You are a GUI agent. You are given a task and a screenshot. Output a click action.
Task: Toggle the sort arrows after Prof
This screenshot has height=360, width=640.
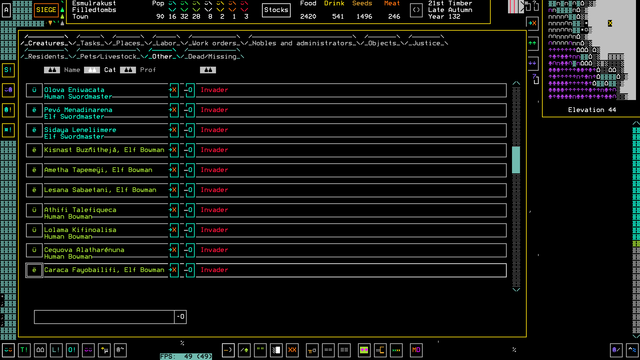208,70
